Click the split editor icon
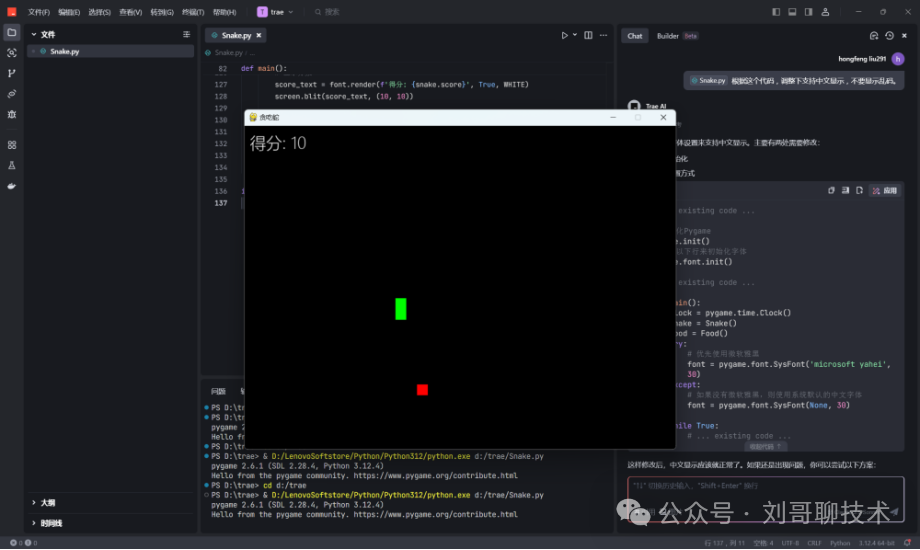Viewport: 920px width, 550px height. (588, 35)
